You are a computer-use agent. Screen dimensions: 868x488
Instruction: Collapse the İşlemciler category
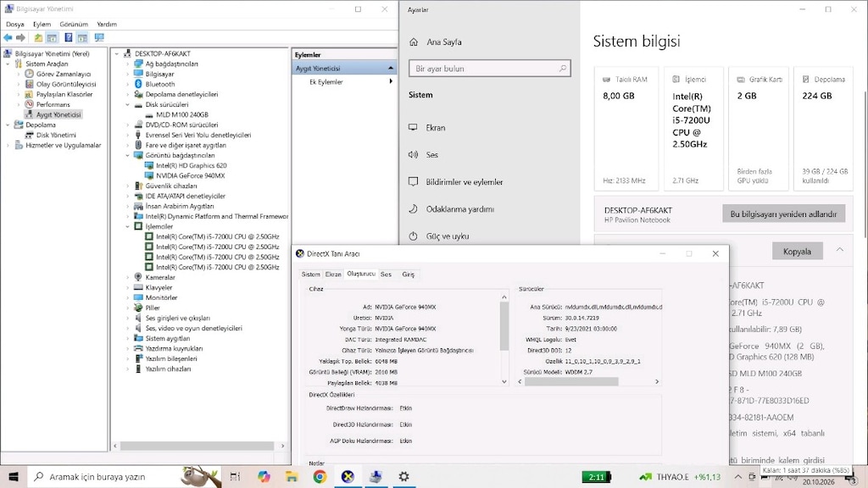pos(127,227)
